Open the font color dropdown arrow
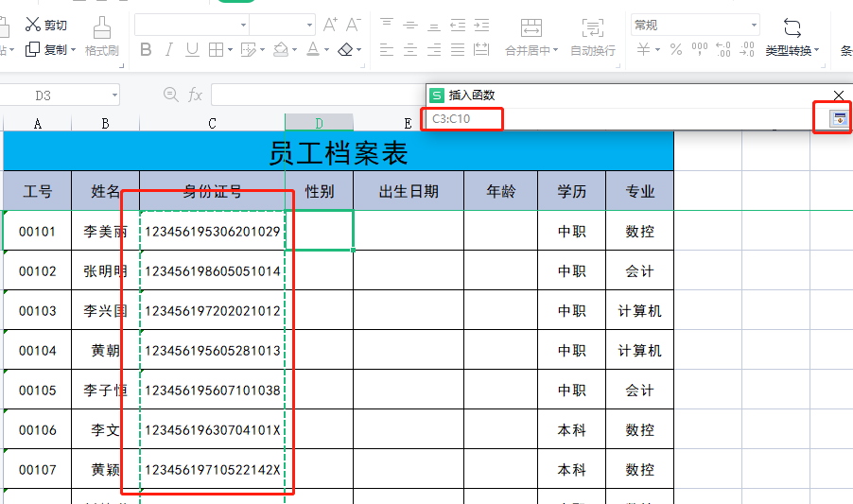This screenshot has width=853, height=504. [x=326, y=49]
